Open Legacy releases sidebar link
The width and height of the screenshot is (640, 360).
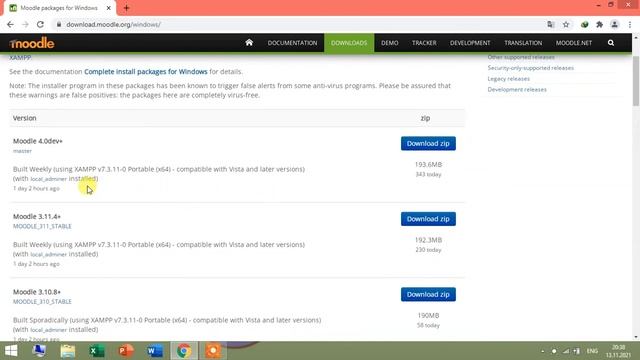click(509, 78)
